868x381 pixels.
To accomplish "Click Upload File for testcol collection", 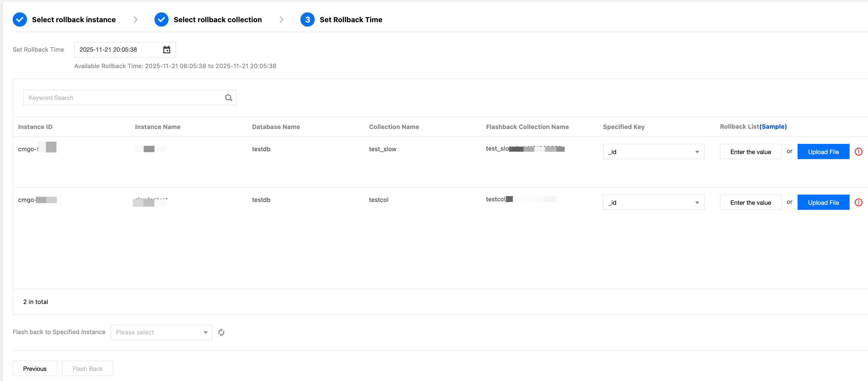I will pyautogui.click(x=823, y=203).
